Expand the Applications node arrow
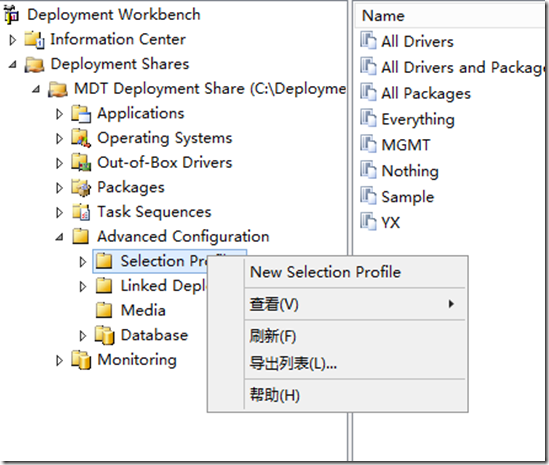 tap(60, 114)
